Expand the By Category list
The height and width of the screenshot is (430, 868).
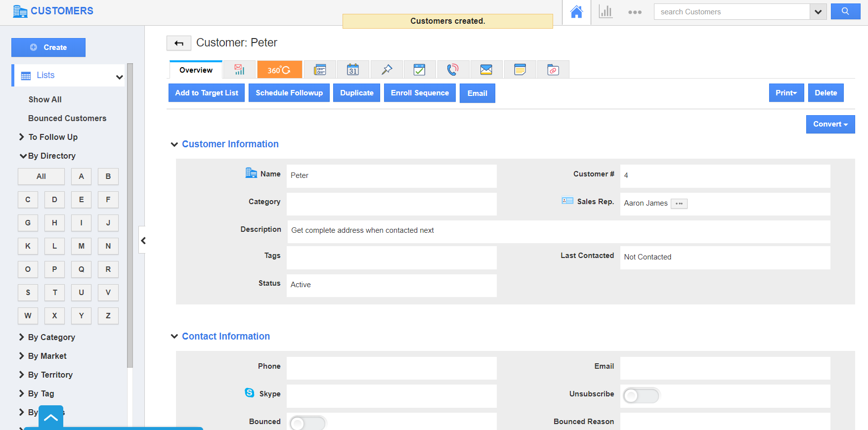pyautogui.click(x=51, y=337)
